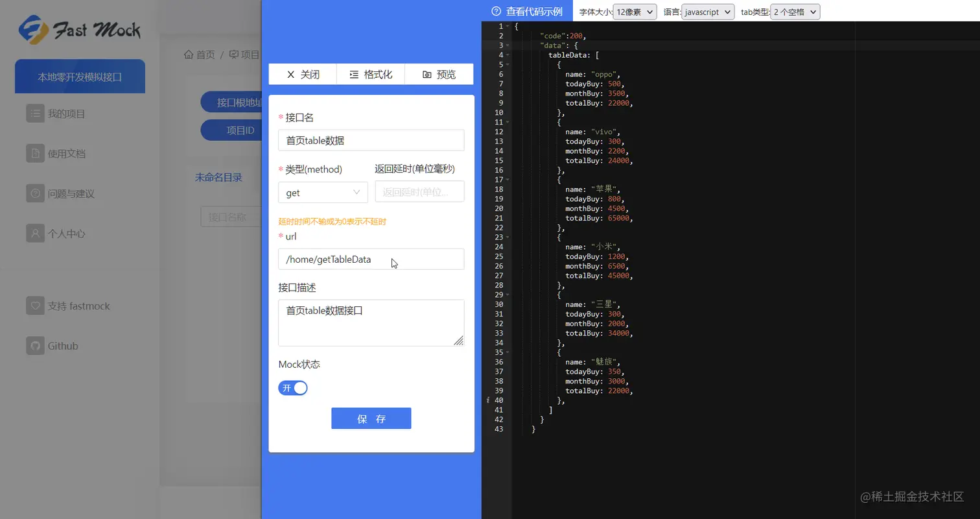Click the name: "苹果" code line
Image resolution: width=980 pixels, height=519 pixels.
(593, 189)
